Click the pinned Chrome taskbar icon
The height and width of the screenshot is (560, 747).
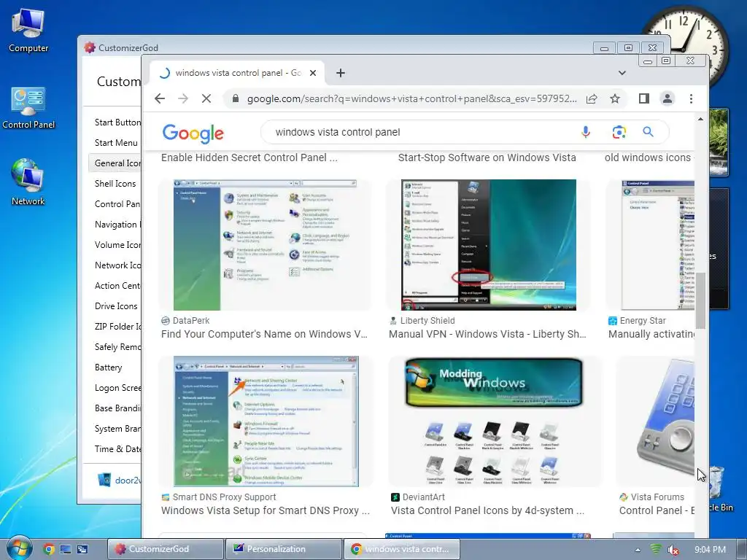pos(49,549)
